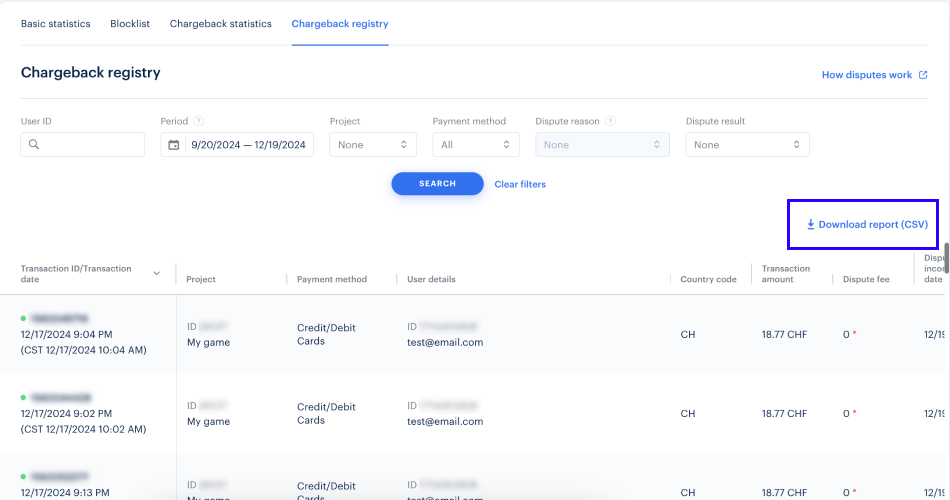Focus the User ID search input field
Screen dimensions: 950x500
click(x=92, y=145)
